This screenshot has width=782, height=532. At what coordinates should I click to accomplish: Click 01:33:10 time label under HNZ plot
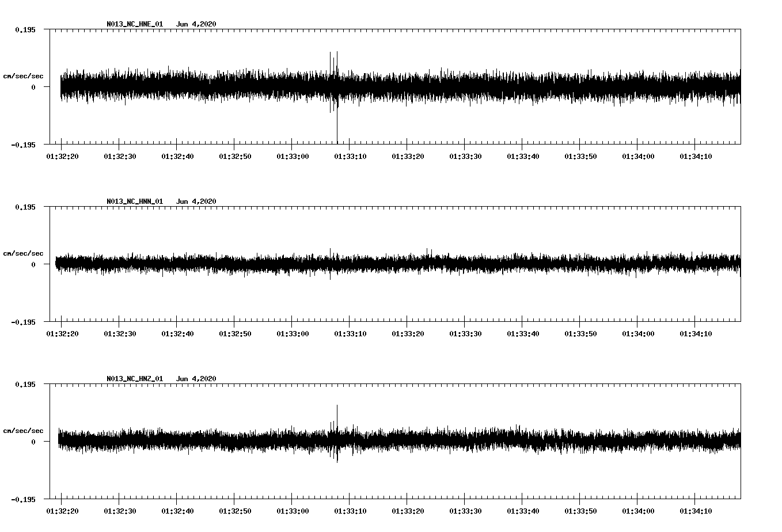350,511
